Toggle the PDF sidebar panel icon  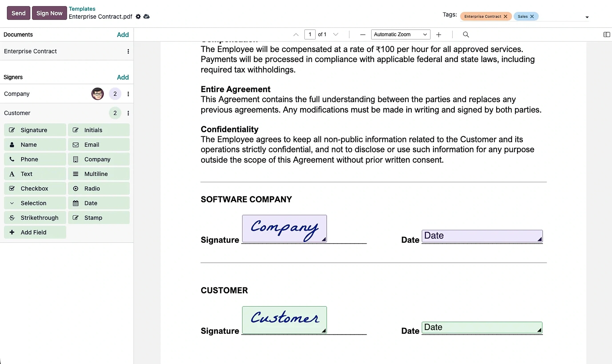(606, 35)
